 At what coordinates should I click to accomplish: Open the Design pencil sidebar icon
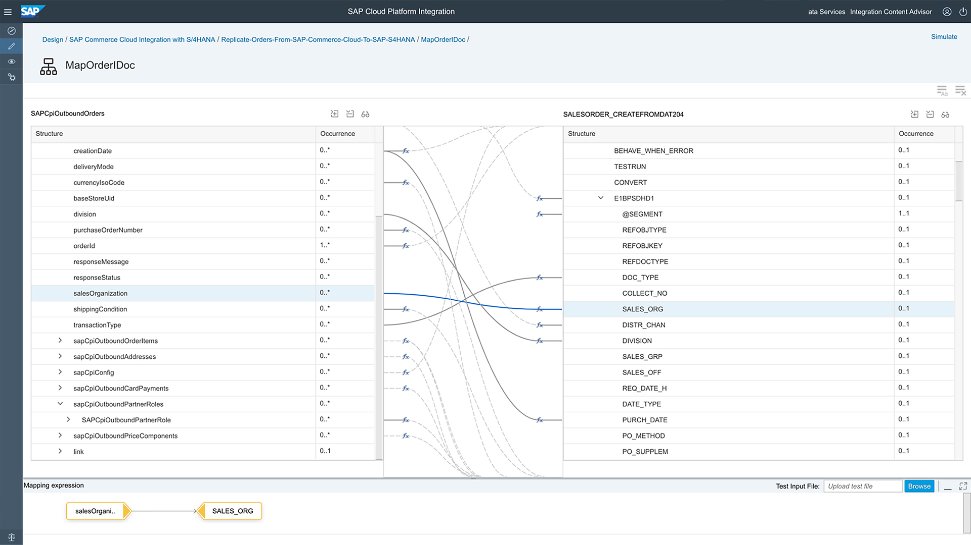(x=11, y=46)
